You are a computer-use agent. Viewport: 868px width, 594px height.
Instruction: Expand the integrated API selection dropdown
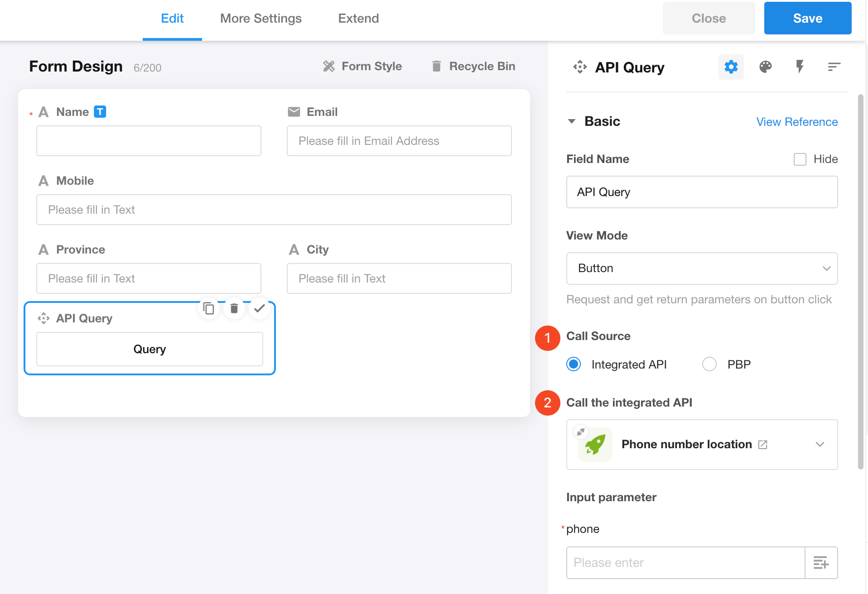[x=820, y=445]
